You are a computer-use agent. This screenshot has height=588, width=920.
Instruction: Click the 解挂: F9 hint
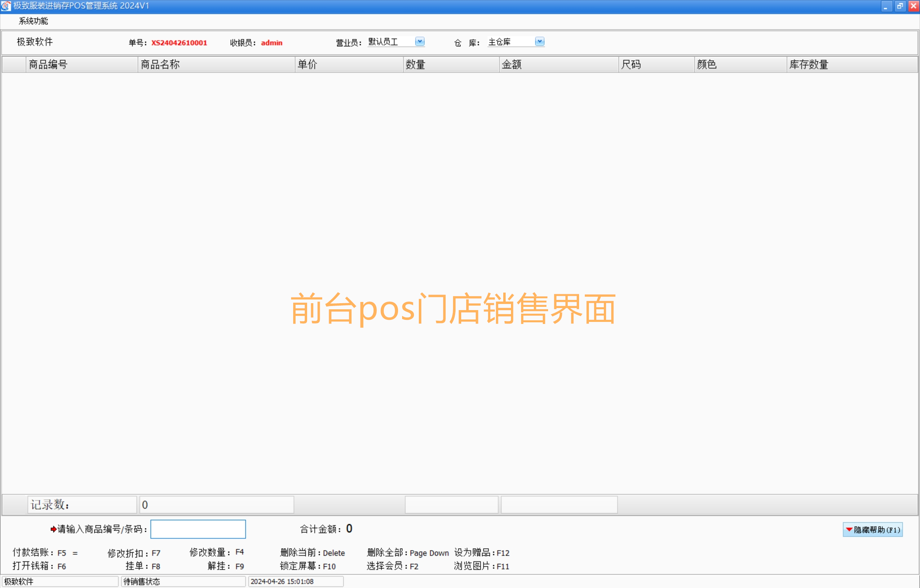226,566
